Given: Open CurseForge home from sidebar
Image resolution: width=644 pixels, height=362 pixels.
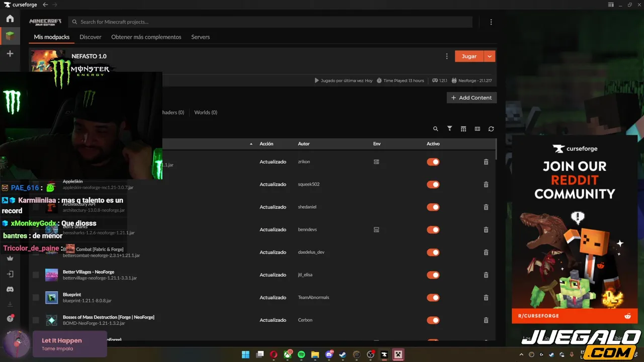Looking at the screenshot, I should tap(10, 19).
